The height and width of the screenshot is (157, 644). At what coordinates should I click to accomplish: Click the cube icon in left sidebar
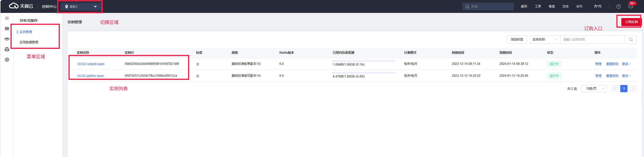tap(7, 49)
